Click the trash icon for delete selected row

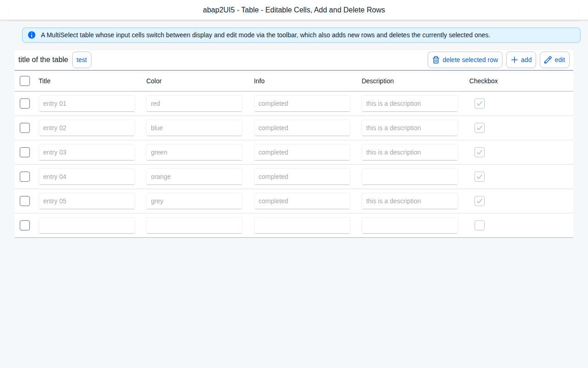coord(436,60)
